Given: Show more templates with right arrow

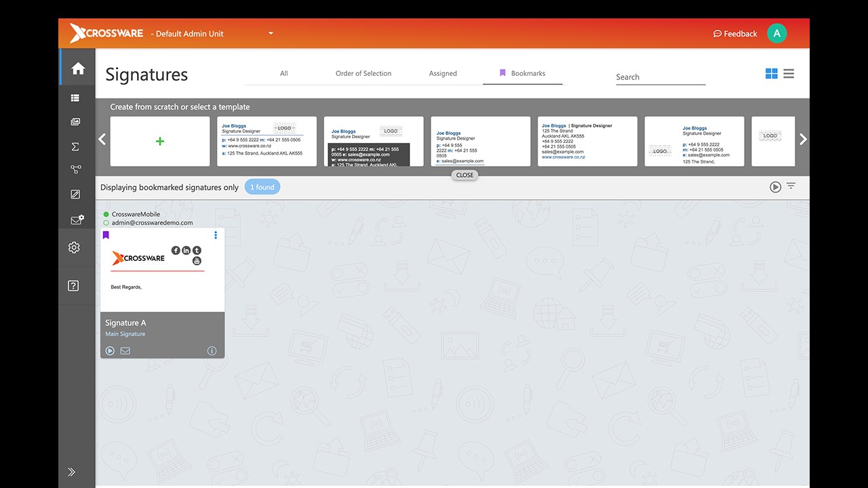Looking at the screenshot, I should [x=804, y=139].
